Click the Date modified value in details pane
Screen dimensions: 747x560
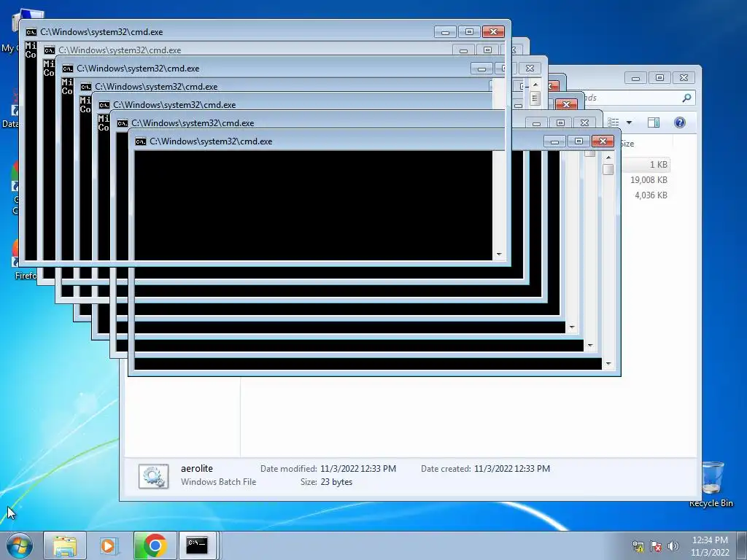click(358, 469)
